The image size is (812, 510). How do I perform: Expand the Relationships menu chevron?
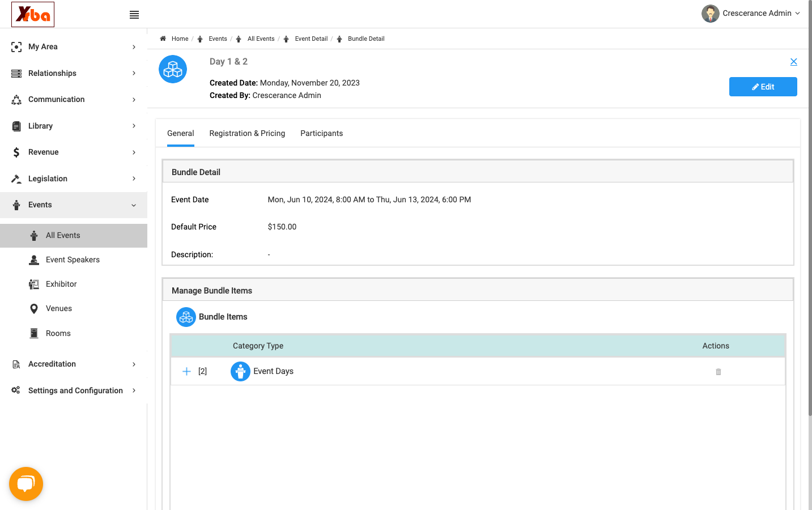(134, 73)
